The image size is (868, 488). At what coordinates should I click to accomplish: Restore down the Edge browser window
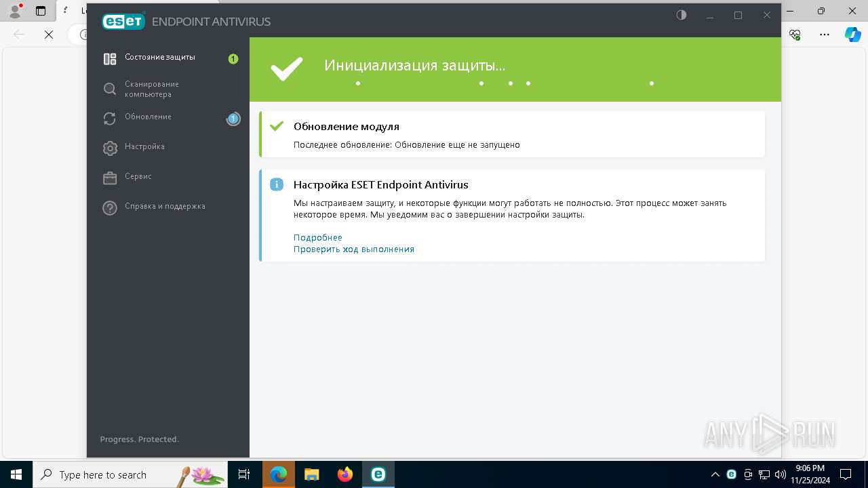point(821,11)
